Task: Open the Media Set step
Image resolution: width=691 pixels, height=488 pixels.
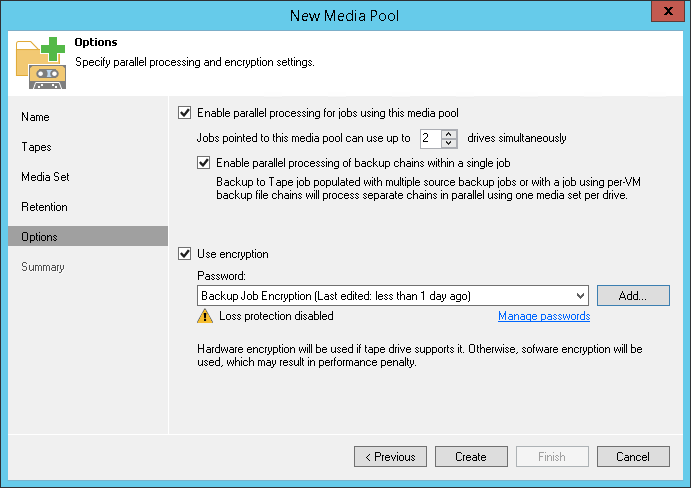Action: click(x=45, y=177)
